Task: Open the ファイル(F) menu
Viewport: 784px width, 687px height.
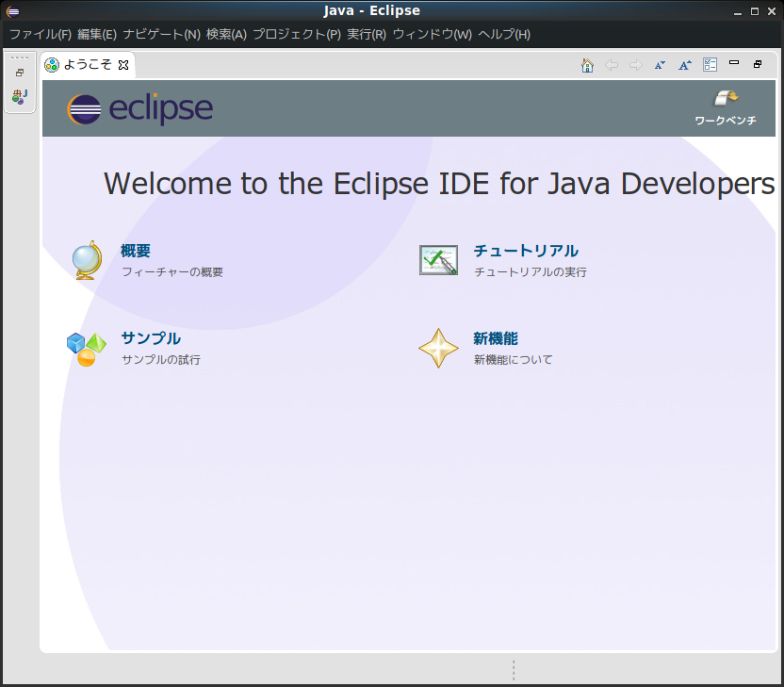Action: 41,34
